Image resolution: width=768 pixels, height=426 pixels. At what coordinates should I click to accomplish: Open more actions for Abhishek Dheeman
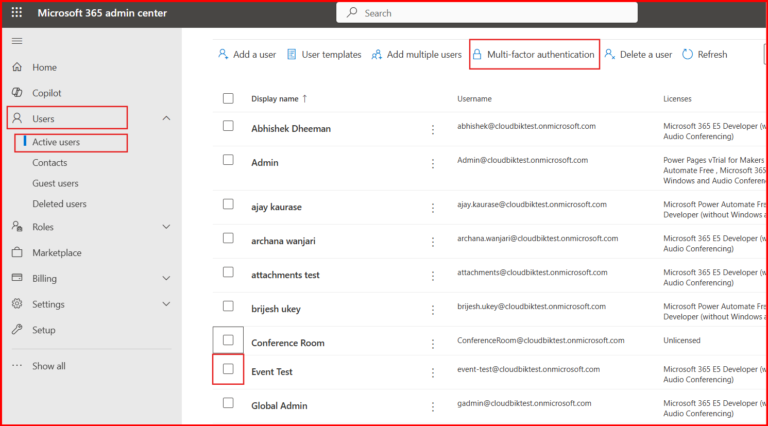[433, 129]
